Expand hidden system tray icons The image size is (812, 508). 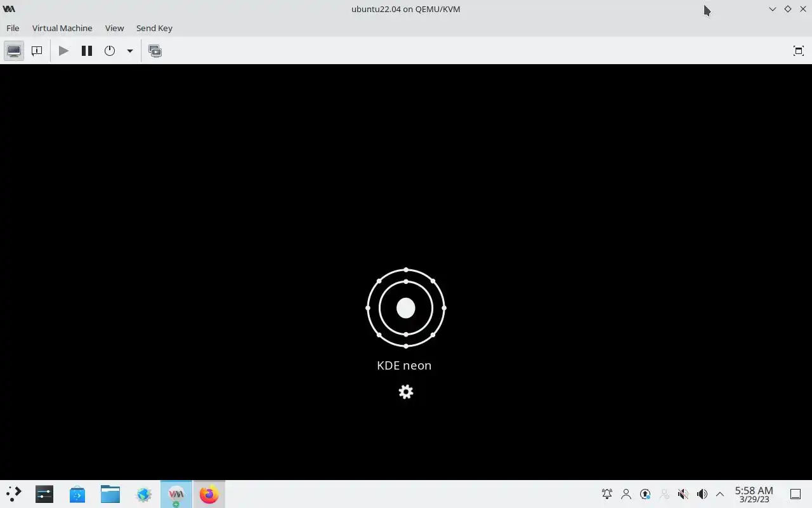[x=720, y=494]
